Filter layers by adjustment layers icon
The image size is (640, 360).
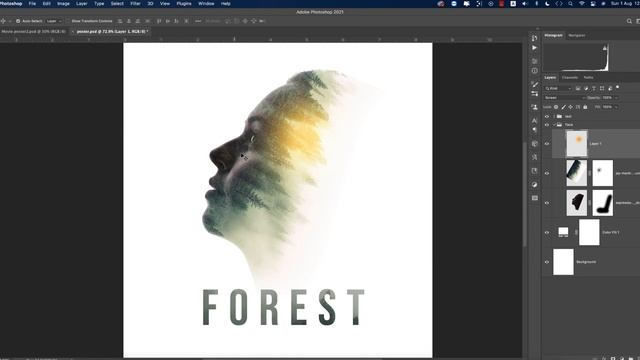coord(586,88)
